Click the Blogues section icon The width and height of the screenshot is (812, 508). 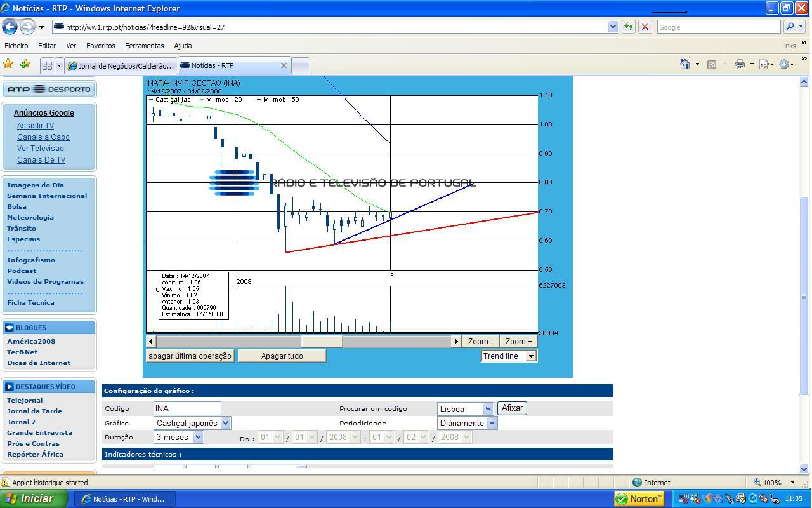[10, 328]
